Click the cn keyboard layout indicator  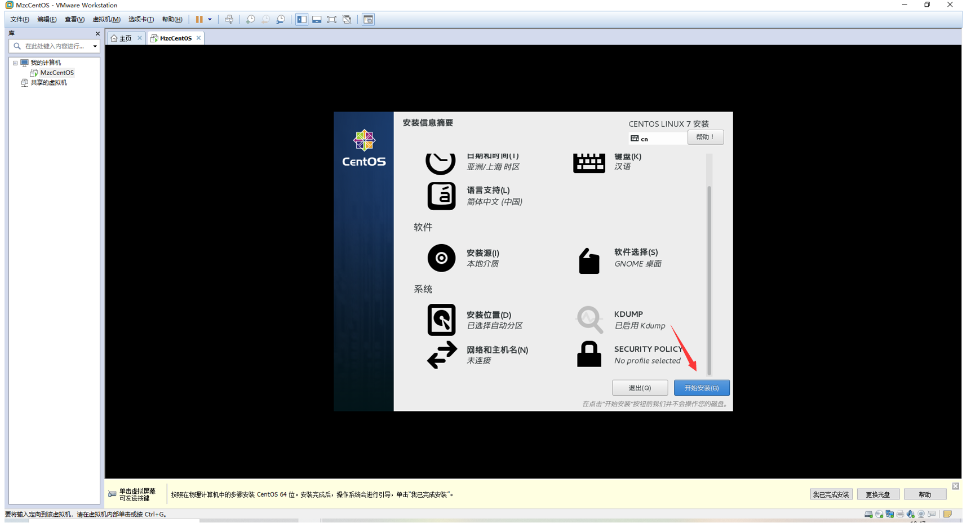pyautogui.click(x=657, y=139)
